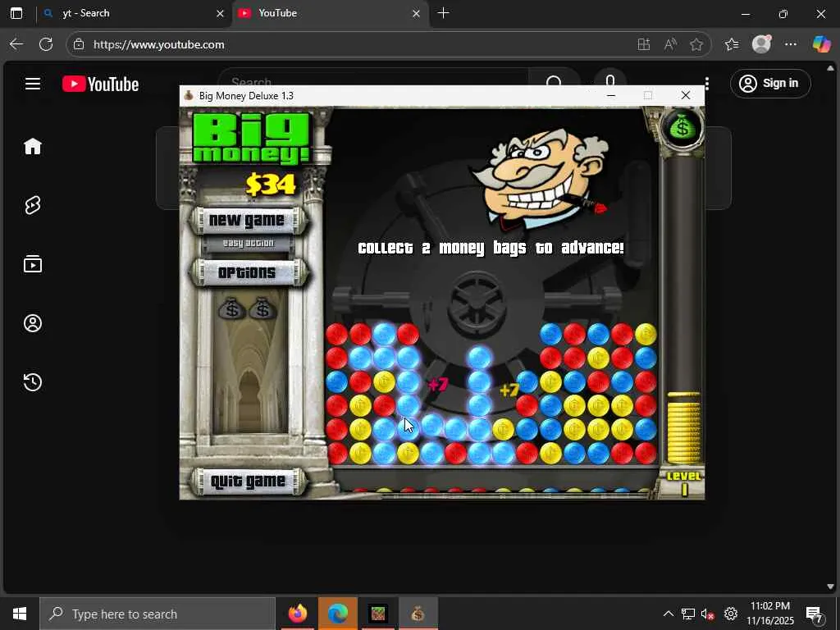Open YouTube Subscriptions in sidebar
The image size is (840, 630).
[33, 264]
